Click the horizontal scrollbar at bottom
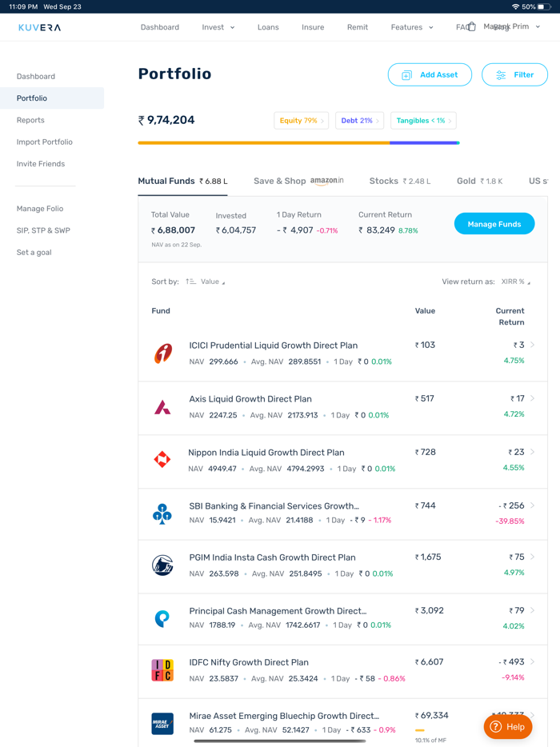This screenshot has width=560, height=747. (280, 741)
